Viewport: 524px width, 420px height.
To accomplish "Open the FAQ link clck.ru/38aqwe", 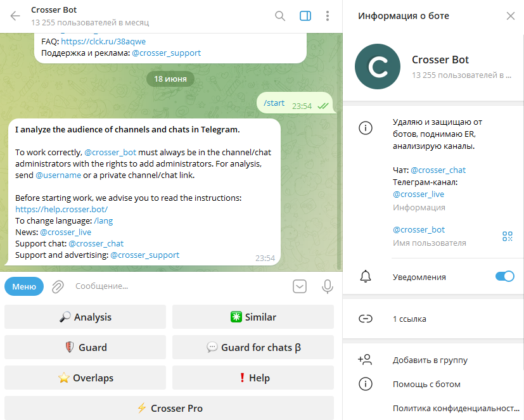I will [x=103, y=41].
